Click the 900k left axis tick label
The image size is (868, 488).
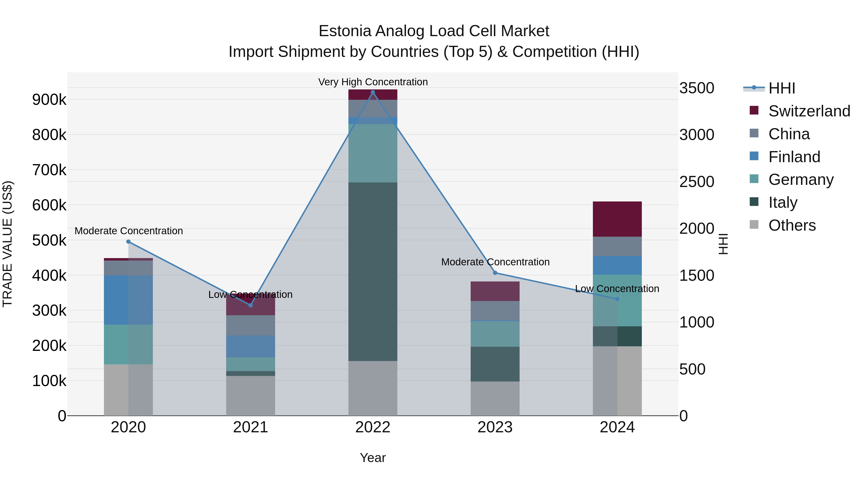click(49, 100)
